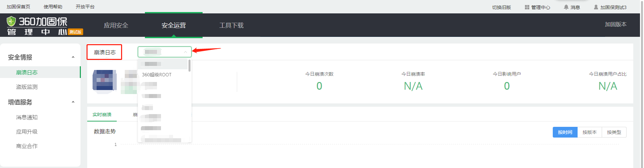
Task: Close the app selector dropdown with its arrow
Action: click(x=185, y=52)
